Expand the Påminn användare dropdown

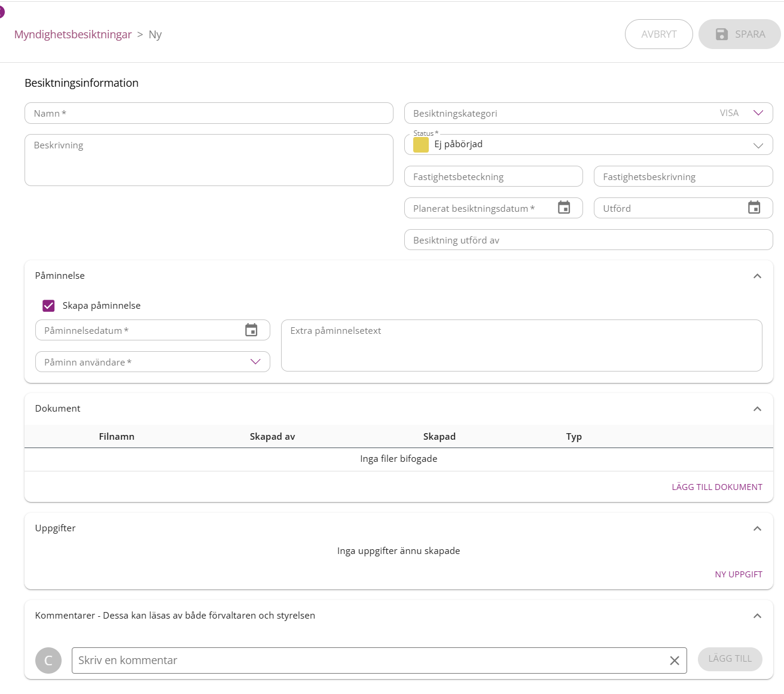[255, 362]
